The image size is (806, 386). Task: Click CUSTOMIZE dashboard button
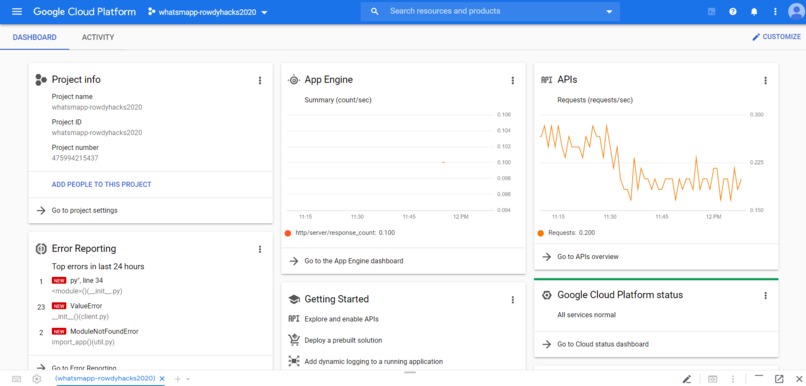click(776, 37)
